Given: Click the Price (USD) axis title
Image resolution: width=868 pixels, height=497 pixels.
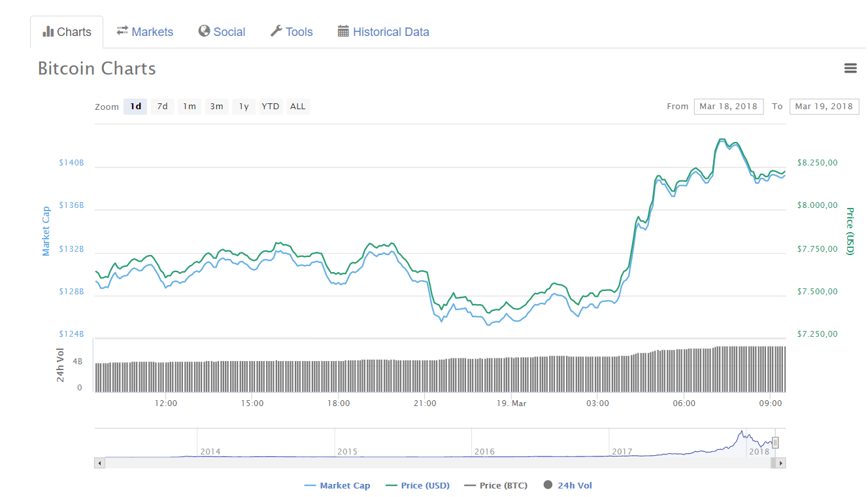Looking at the screenshot, I should (x=850, y=231).
